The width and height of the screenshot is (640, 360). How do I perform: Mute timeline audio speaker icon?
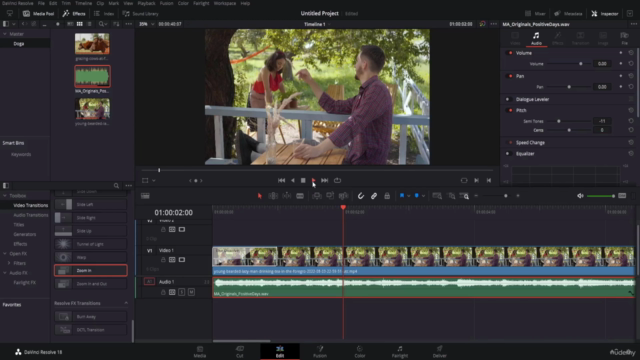pyautogui.click(x=580, y=196)
